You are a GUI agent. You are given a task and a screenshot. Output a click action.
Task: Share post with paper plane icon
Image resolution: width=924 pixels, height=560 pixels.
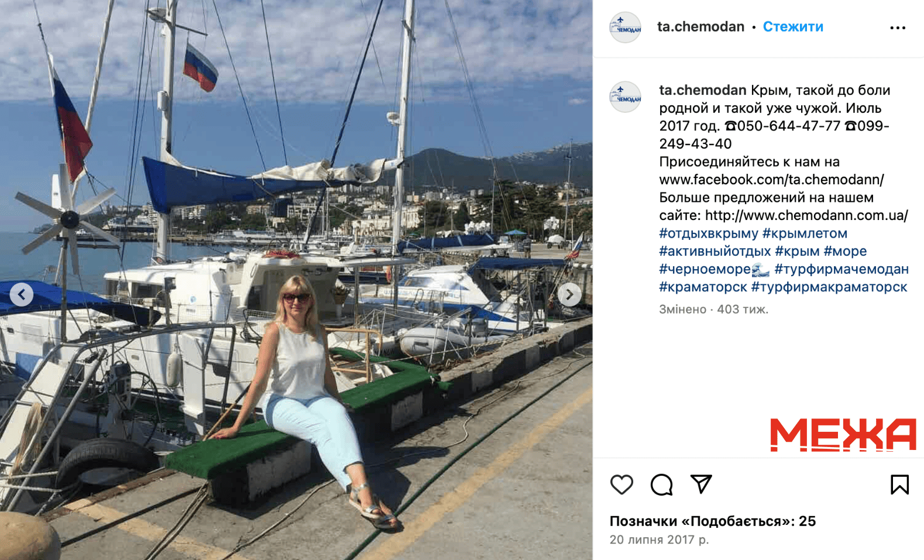tap(701, 484)
